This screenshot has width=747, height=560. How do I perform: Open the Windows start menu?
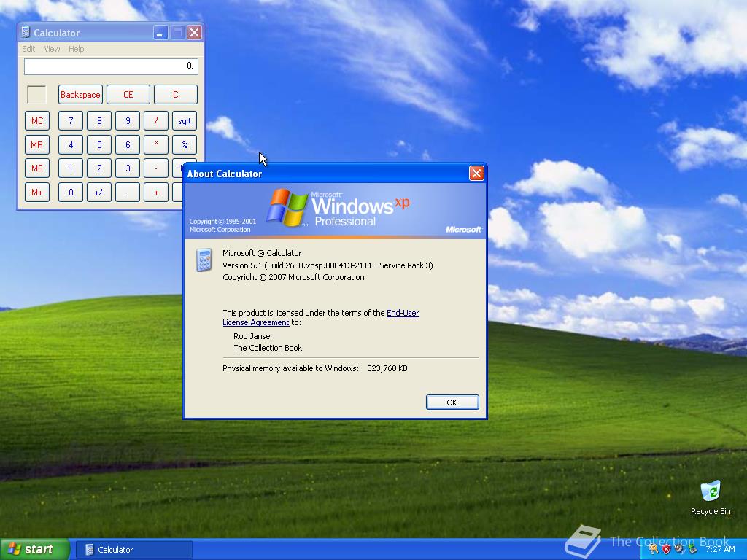pyautogui.click(x=35, y=550)
